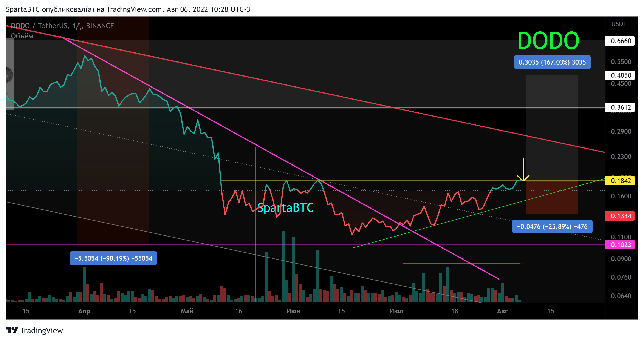This screenshot has height=341, width=644.
Task: Click the 0.1600 axis value
Action: click(x=621, y=196)
